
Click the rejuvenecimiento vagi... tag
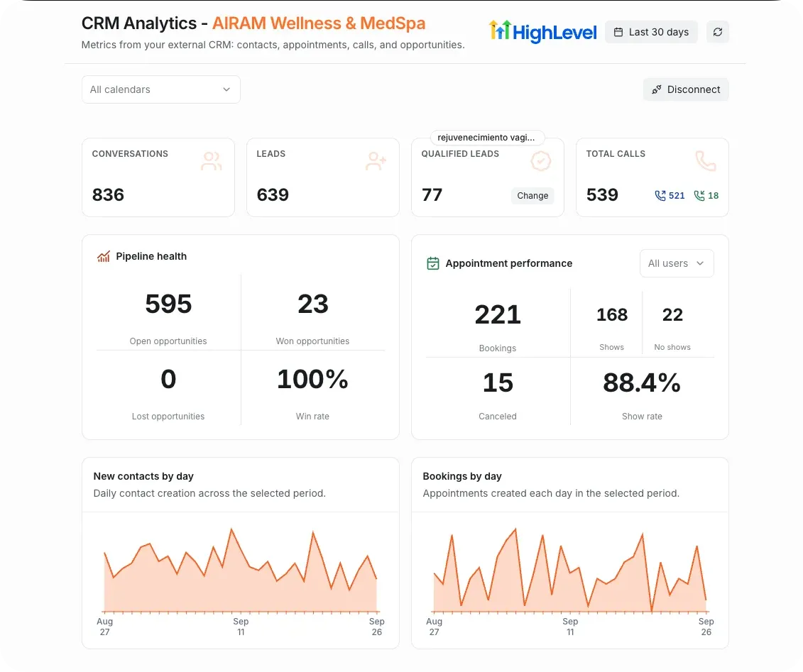[x=488, y=137]
